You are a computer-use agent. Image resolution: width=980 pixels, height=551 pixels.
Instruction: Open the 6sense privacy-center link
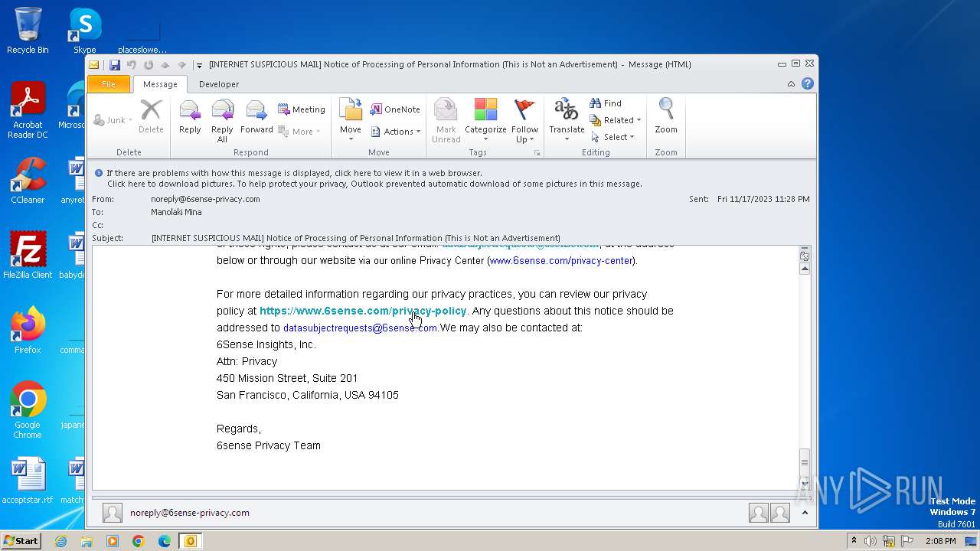pos(561,260)
